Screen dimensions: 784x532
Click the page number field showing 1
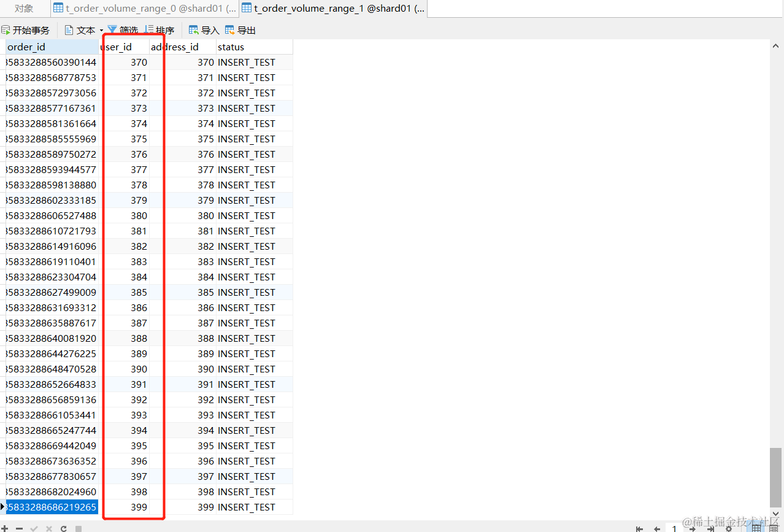point(674,528)
